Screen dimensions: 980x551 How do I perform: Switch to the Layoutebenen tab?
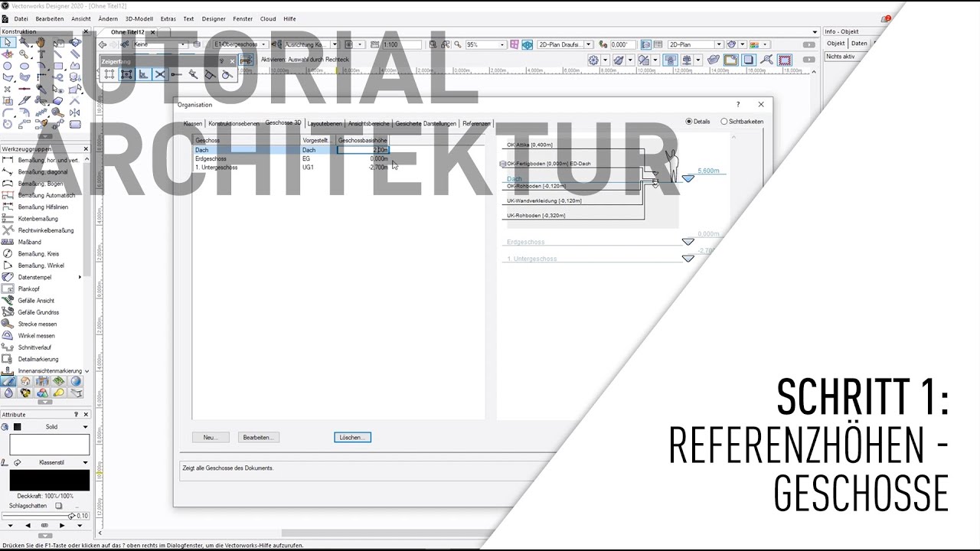pos(325,123)
